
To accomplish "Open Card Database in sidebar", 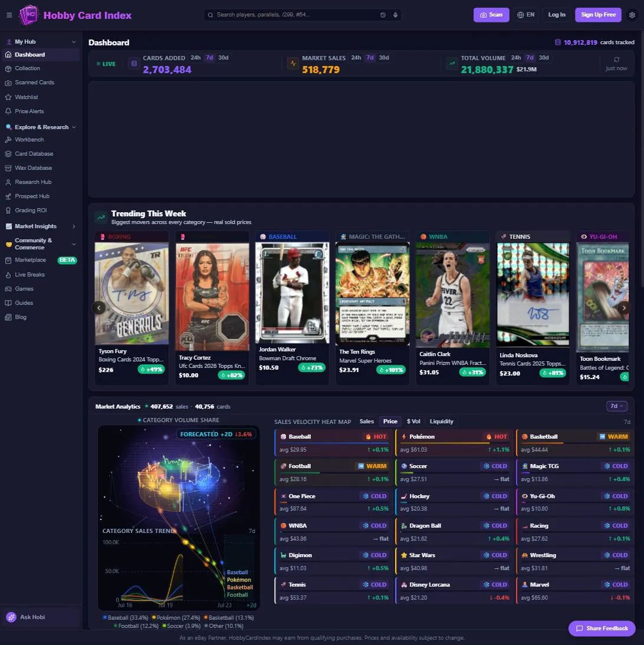I will coord(40,154).
